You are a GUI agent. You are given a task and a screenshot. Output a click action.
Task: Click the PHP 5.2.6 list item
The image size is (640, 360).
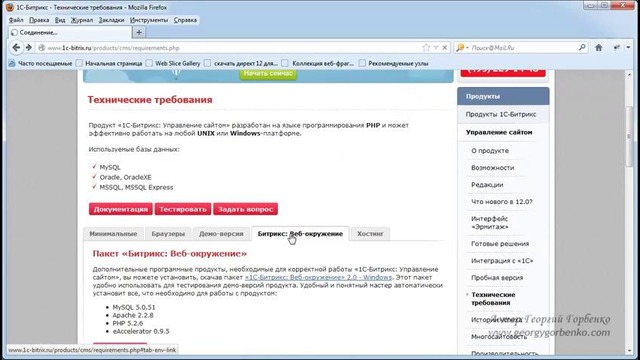coord(128,323)
